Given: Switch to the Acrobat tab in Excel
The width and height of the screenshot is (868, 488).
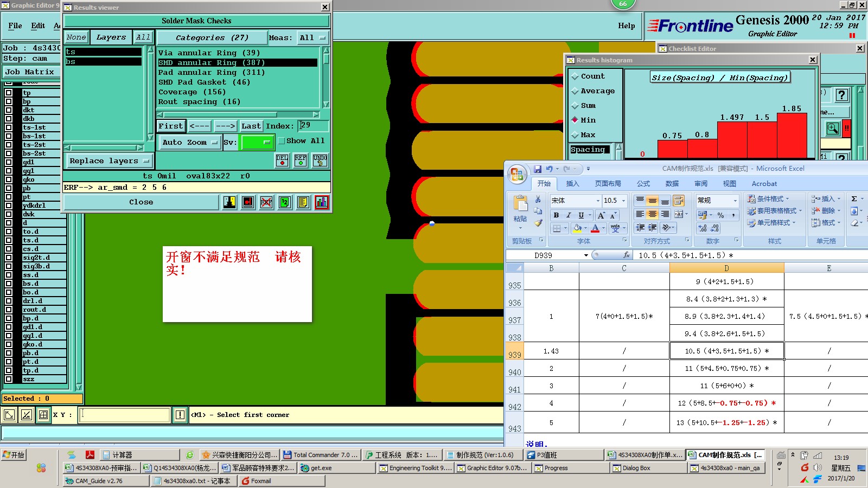Looking at the screenshot, I should (x=764, y=184).
